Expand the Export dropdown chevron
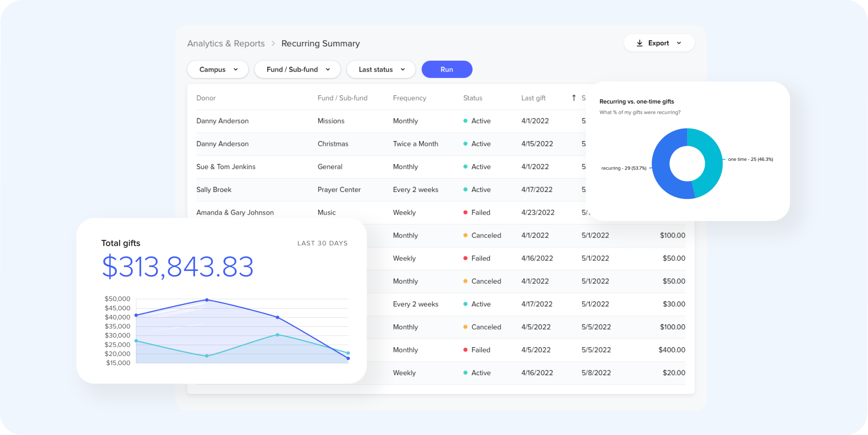The height and width of the screenshot is (435, 868). 679,43
